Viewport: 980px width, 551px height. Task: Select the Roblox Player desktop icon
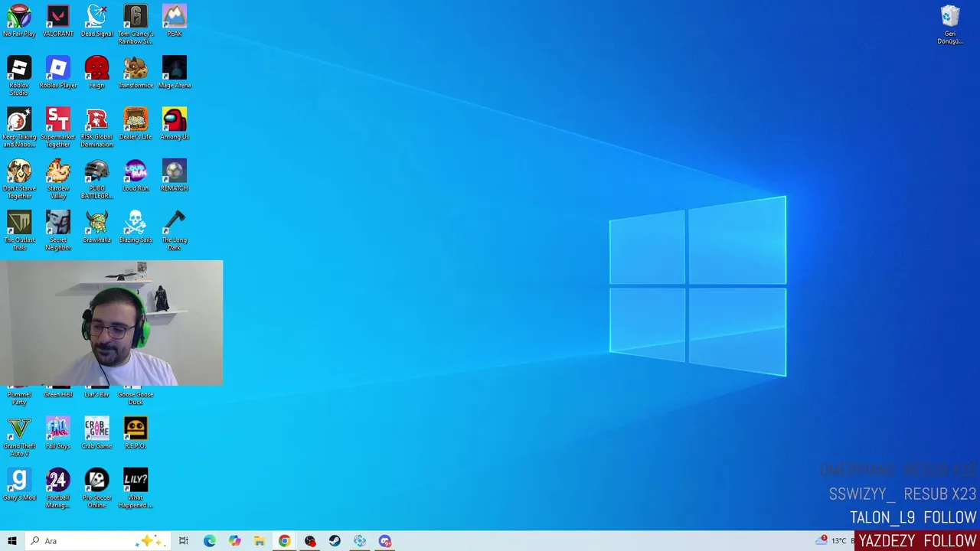click(x=58, y=72)
